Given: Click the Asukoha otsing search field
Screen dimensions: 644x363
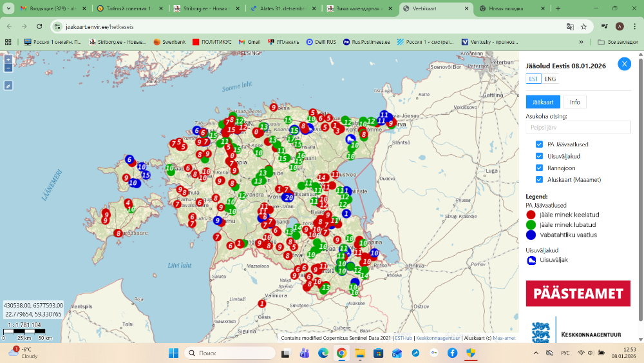Looking at the screenshot, I should 578,127.
